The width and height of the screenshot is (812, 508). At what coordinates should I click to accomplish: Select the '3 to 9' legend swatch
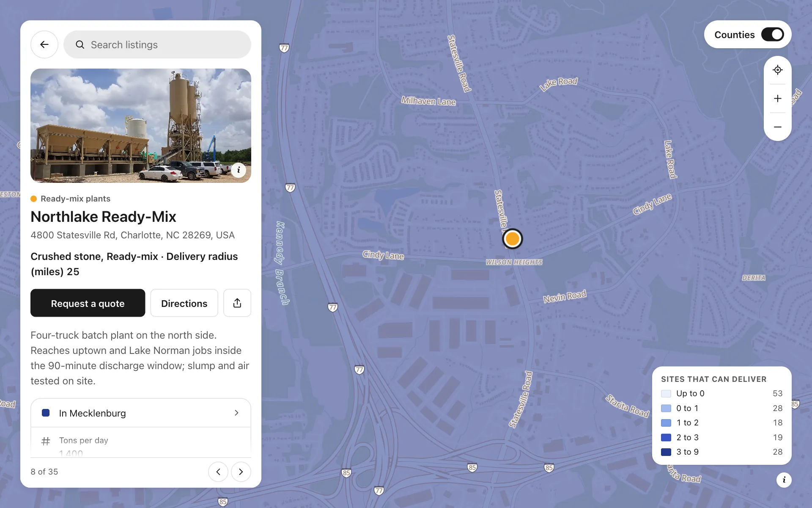(x=666, y=452)
